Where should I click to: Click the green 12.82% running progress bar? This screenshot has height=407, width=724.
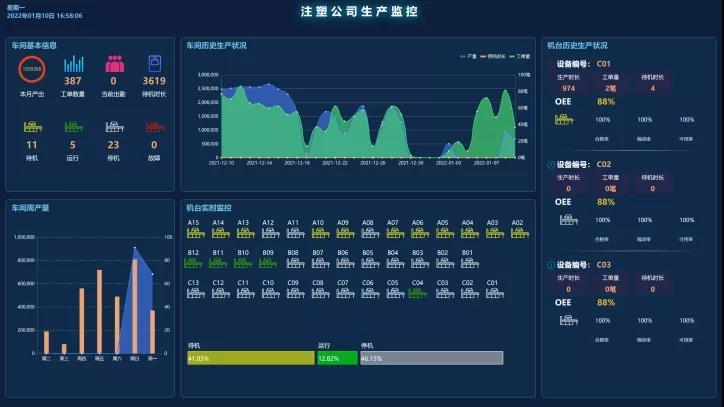[x=337, y=358]
